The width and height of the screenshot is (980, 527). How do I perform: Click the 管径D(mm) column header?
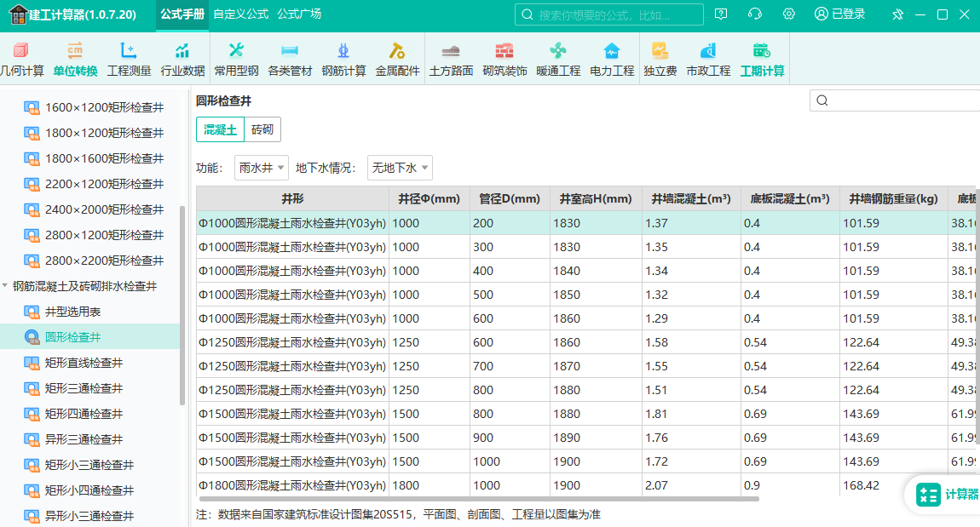(510, 198)
